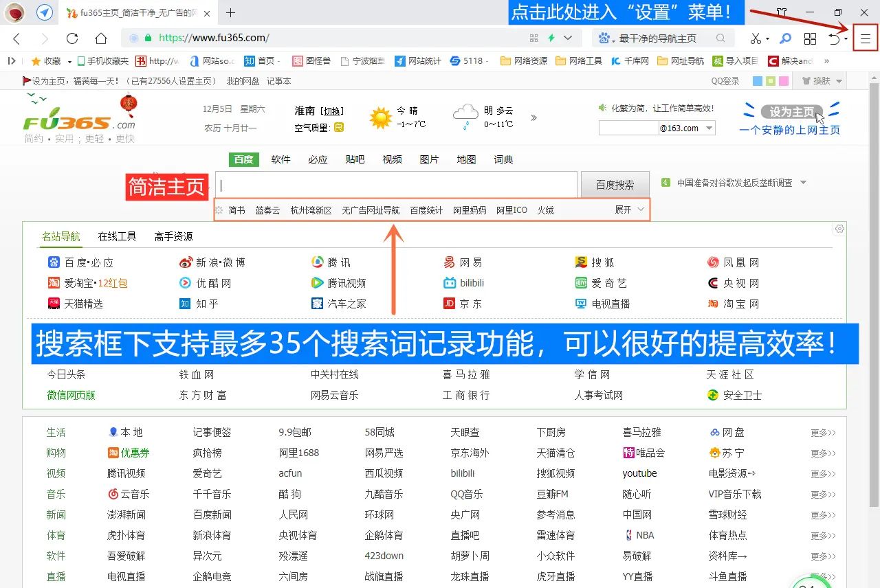Click the Baidu icon in the toolbar search box

604,38
